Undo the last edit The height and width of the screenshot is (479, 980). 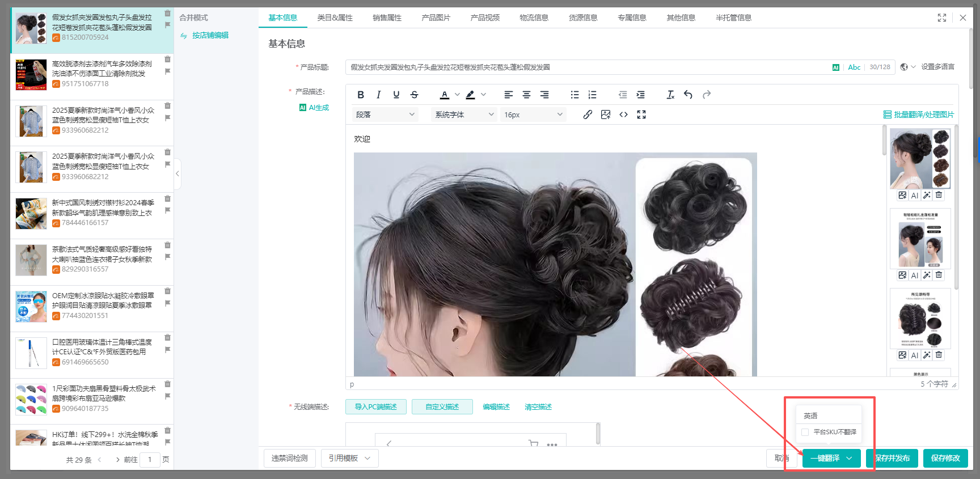pyautogui.click(x=688, y=95)
